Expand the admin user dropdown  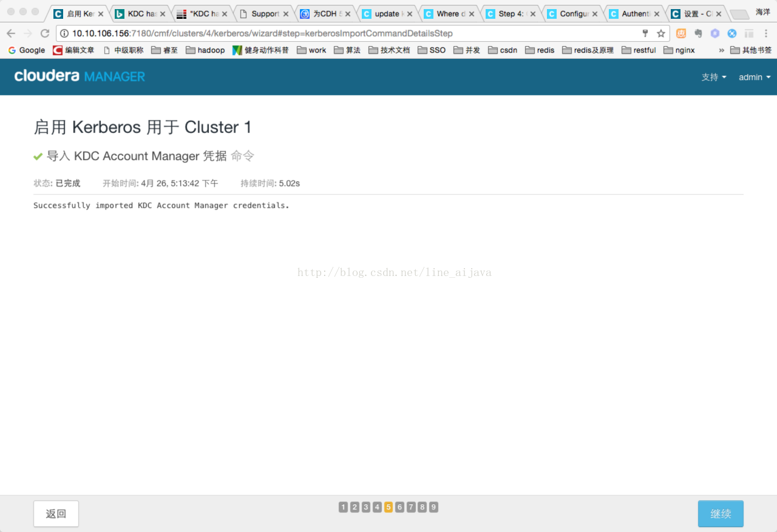(x=755, y=77)
